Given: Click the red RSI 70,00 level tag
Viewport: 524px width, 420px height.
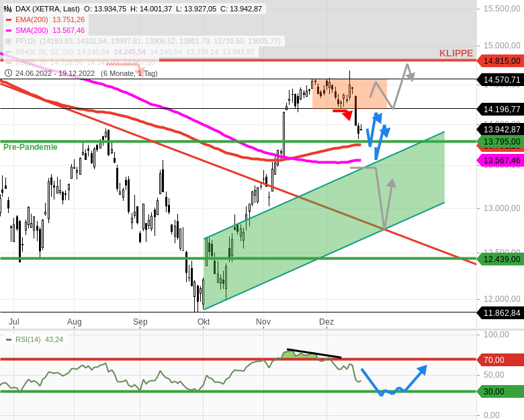Looking at the screenshot, I should (x=500, y=360).
